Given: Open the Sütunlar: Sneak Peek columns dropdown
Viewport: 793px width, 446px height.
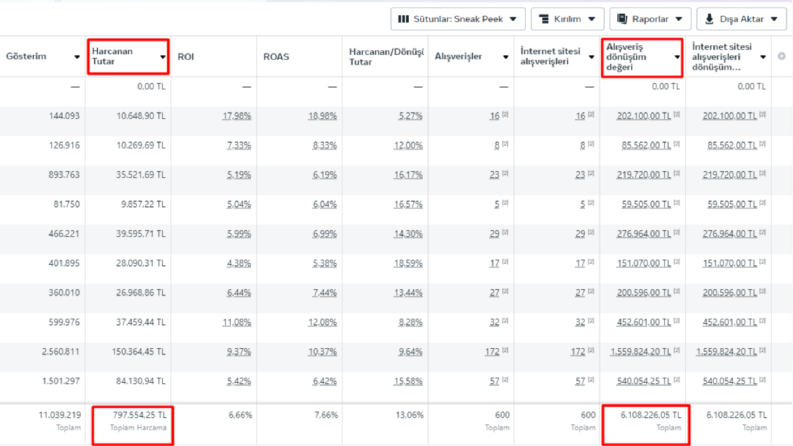Looking at the screenshot, I should 458,19.
